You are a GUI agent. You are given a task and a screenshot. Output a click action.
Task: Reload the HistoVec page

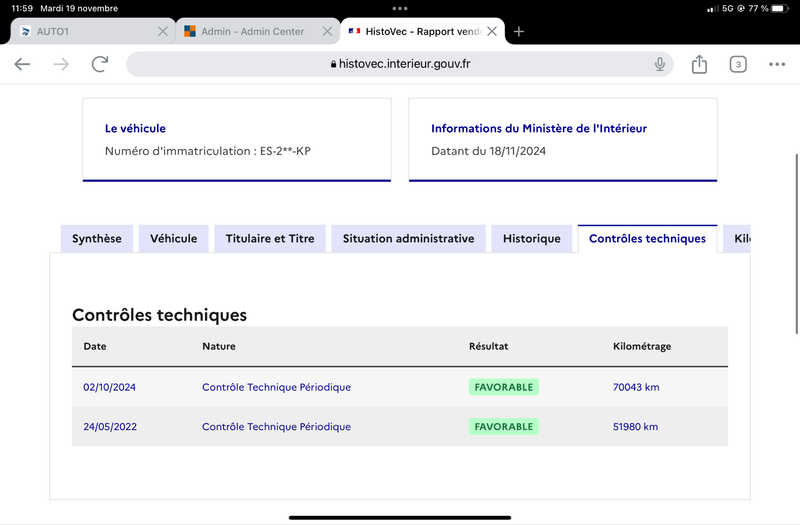(100, 64)
